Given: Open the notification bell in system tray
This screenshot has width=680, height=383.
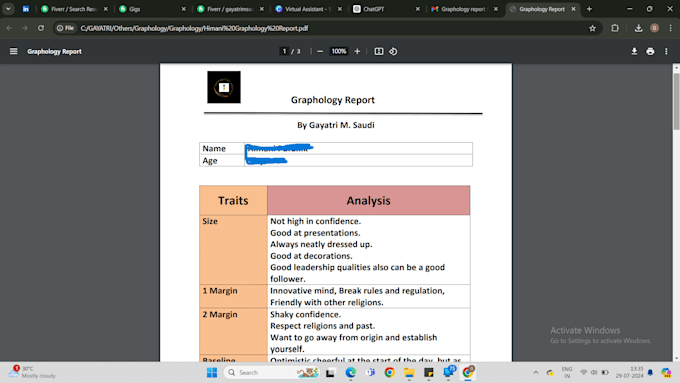Looking at the screenshot, I should 650,372.
